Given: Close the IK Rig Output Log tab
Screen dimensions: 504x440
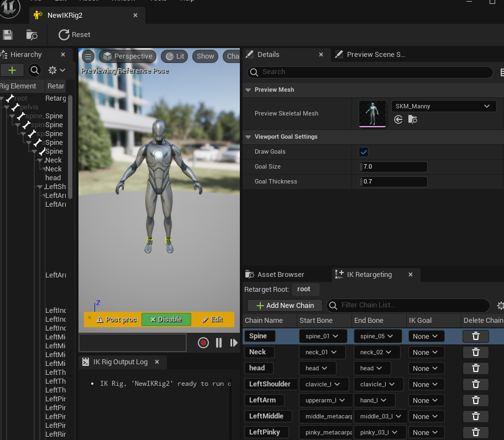Looking at the screenshot, I should (157, 362).
